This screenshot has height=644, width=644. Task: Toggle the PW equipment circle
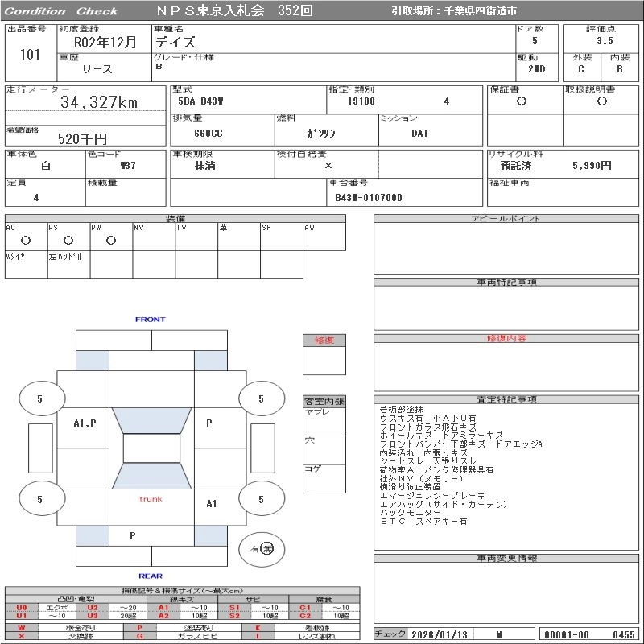(111, 240)
